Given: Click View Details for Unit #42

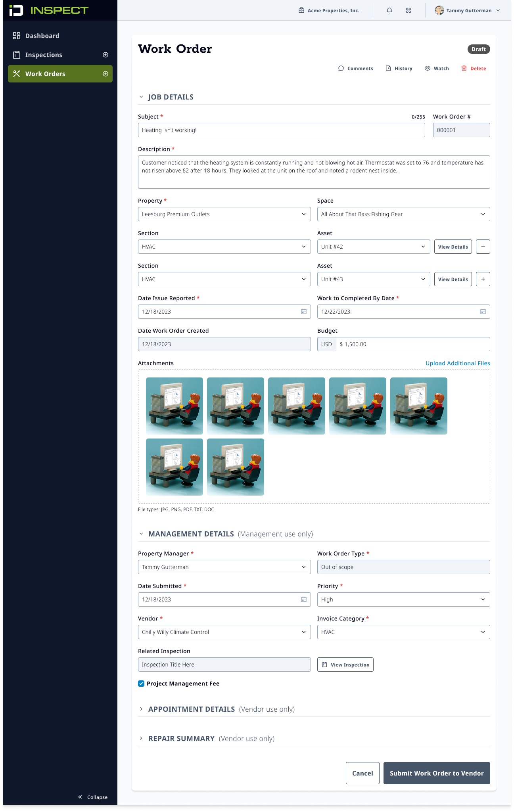Looking at the screenshot, I should [453, 247].
